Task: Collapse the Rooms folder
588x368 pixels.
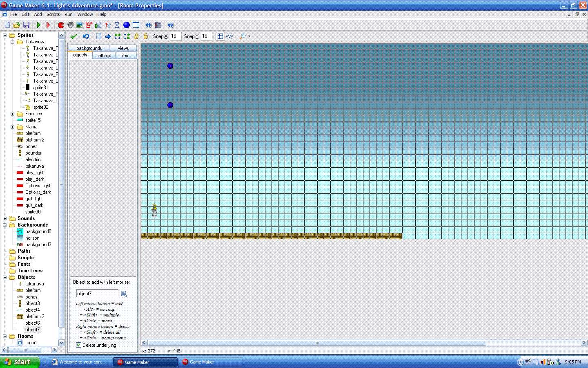Action: click(x=5, y=336)
